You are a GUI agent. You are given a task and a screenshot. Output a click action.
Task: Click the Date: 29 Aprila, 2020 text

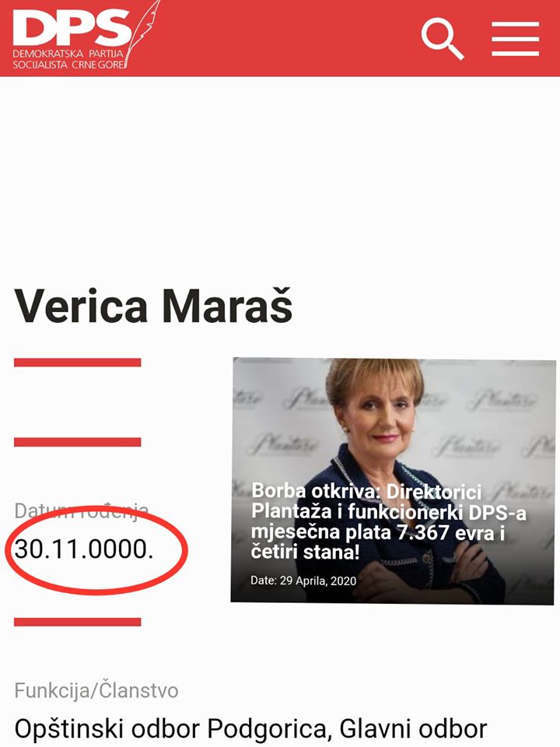303,580
